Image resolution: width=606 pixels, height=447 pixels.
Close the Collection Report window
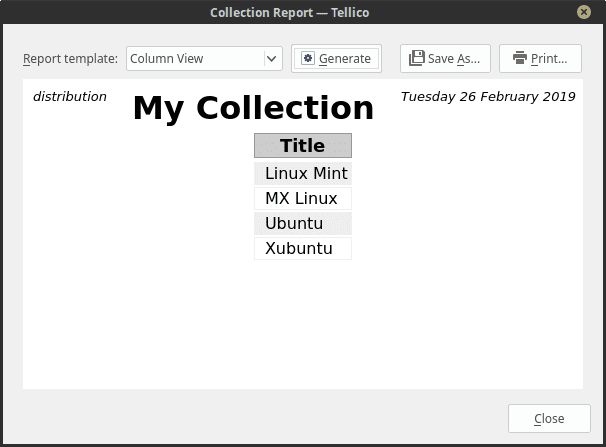tap(584, 12)
